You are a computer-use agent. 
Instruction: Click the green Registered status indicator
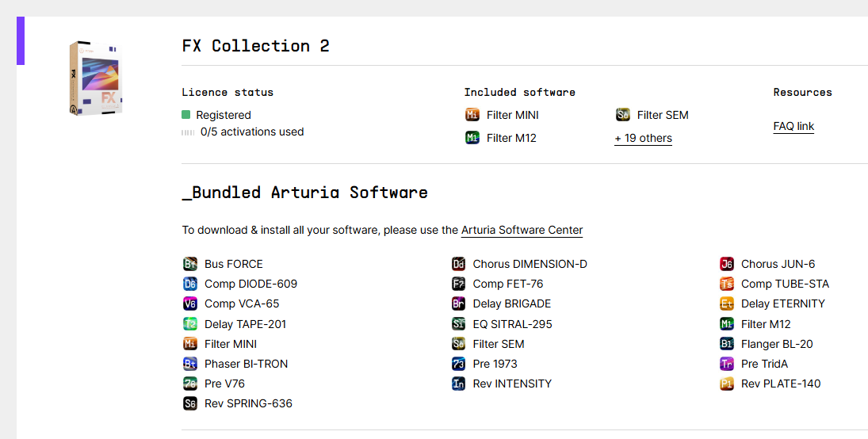tap(186, 115)
